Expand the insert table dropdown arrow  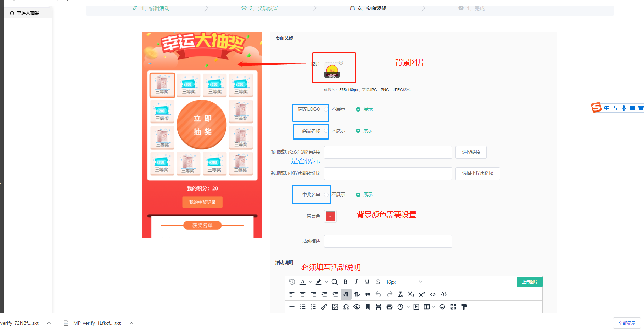(x=433, y=307)
